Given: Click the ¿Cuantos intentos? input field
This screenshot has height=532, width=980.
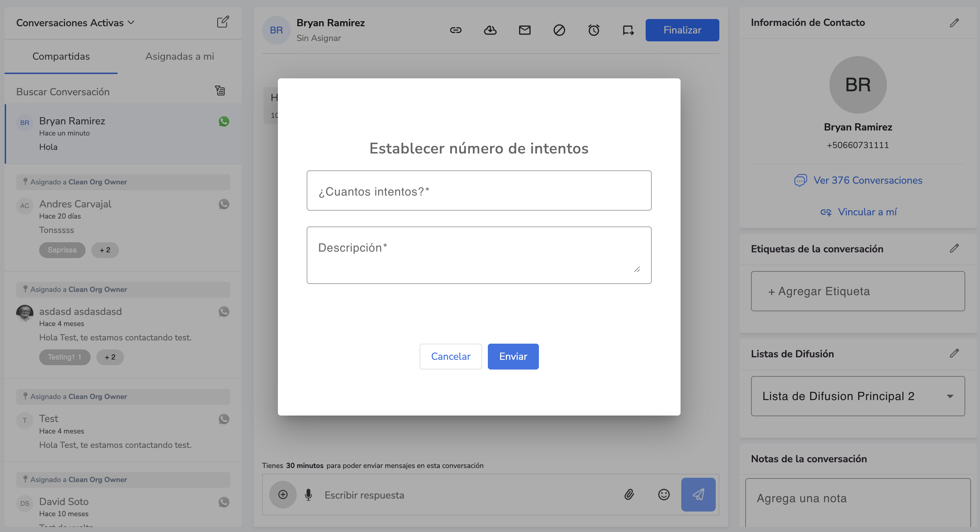Looking at the screenshot, I should pos(478,191).
